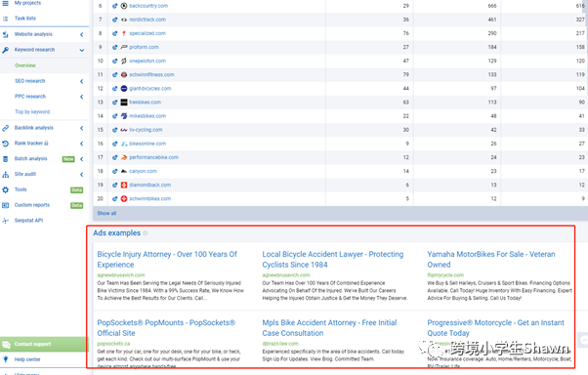Viewport: 588px width, 375px height.
Task: Open external link icon for trekbikes.com
Action: pos(114,103)
